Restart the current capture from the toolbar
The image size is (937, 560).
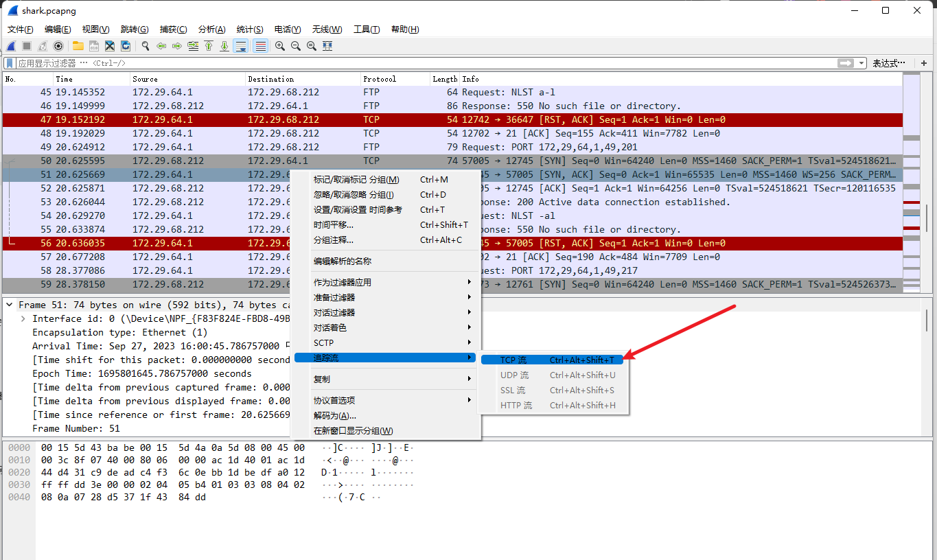43,46
